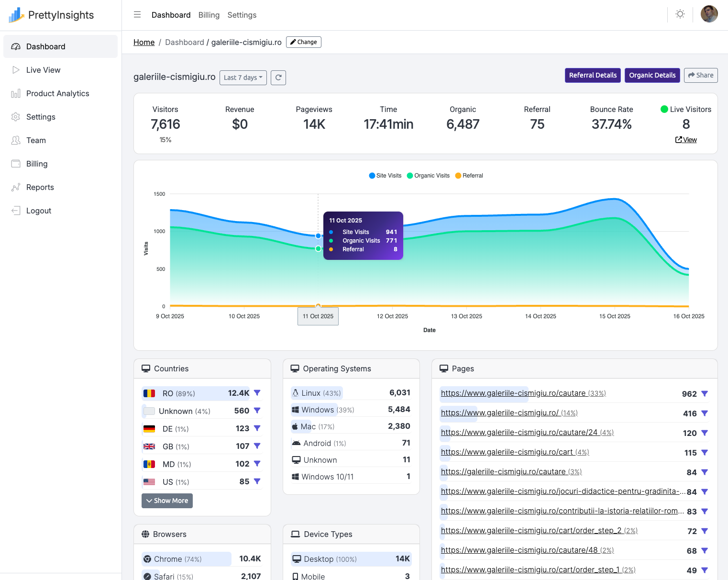The width and height of the screenshot is (728, 580).
Task: Open user profile avatar
Action: pyautogui.click(x=709, y=14)
